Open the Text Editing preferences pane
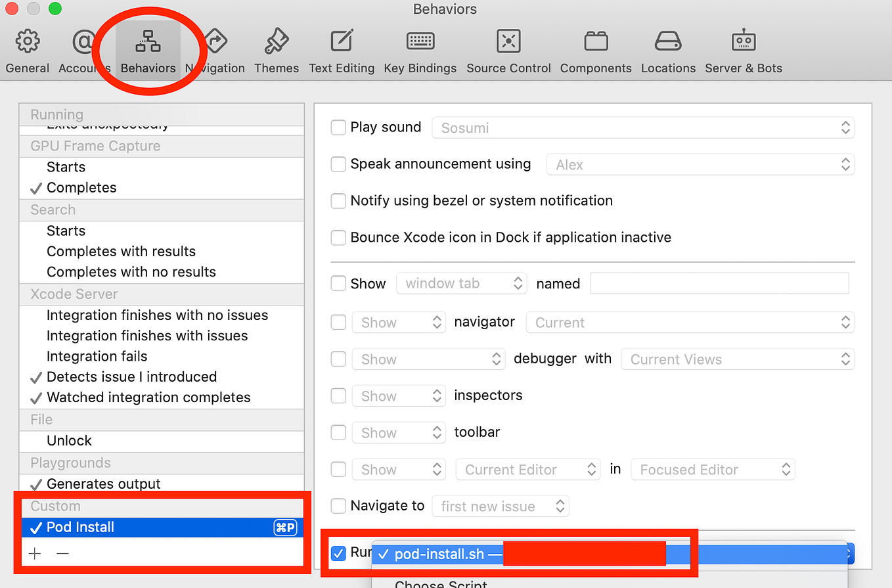 (342, 49)
